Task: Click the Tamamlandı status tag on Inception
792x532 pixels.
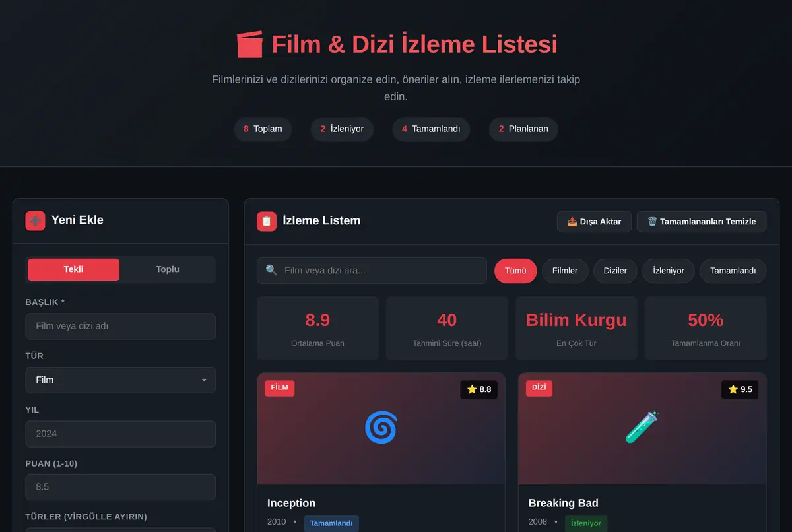Action: coord(331,523)
